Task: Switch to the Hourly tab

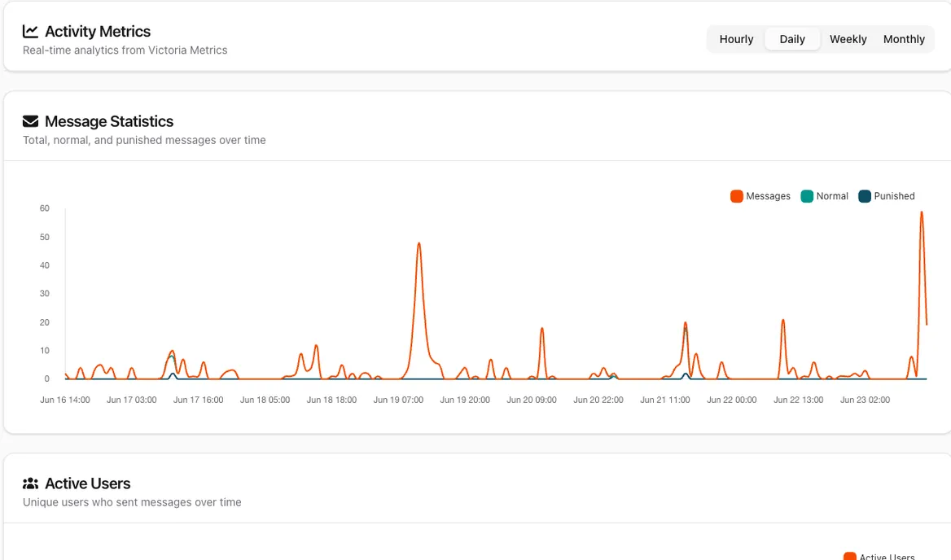Action: (x=736, y=39)
